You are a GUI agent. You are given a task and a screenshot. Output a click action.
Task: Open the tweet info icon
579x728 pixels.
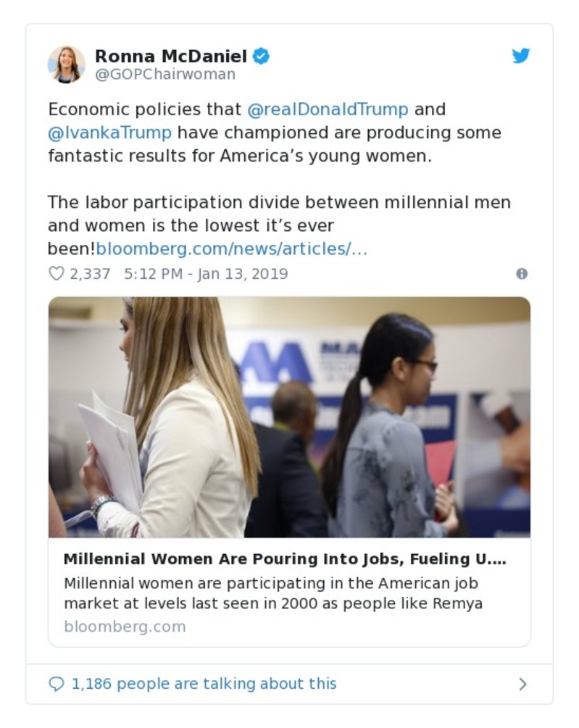click(x=521, y=274)
